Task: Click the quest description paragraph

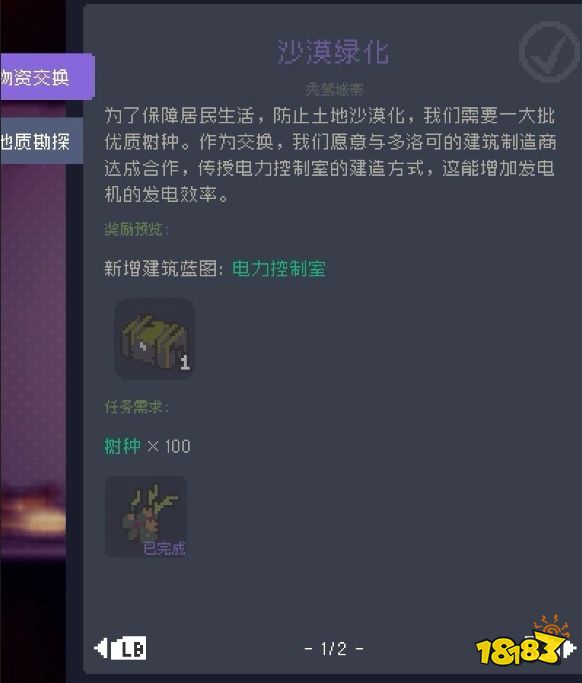Action: [x=330, y=155]
